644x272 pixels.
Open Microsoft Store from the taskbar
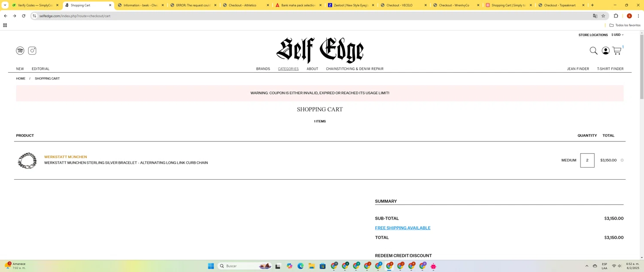click(322, 266)
